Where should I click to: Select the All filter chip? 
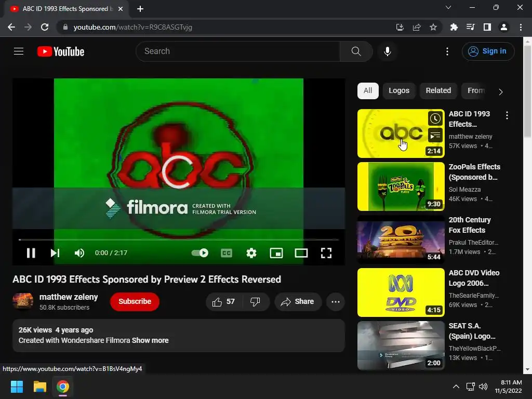point(368,90)
